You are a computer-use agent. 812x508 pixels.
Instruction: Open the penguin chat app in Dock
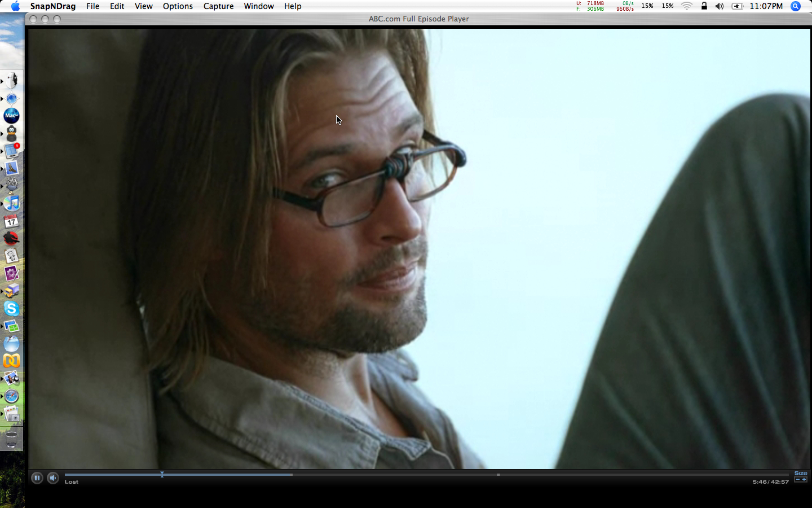[x=11, y=133]
